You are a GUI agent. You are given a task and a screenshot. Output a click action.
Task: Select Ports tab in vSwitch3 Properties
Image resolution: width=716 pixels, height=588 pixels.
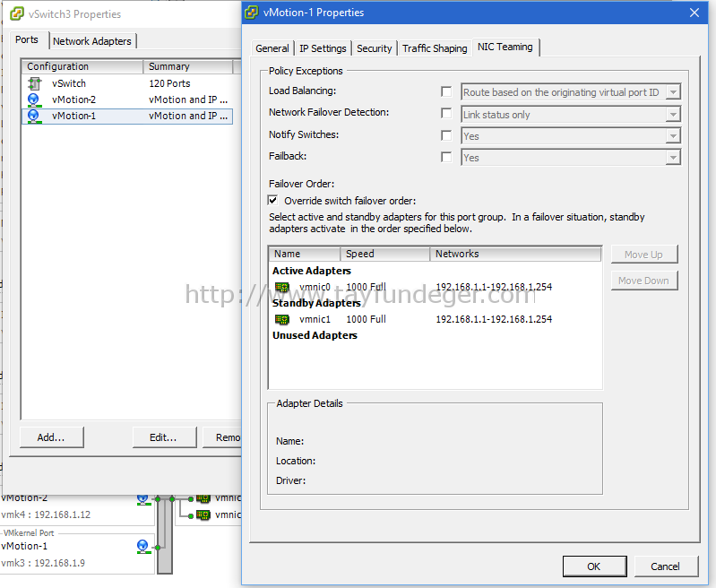coord(27,39)
